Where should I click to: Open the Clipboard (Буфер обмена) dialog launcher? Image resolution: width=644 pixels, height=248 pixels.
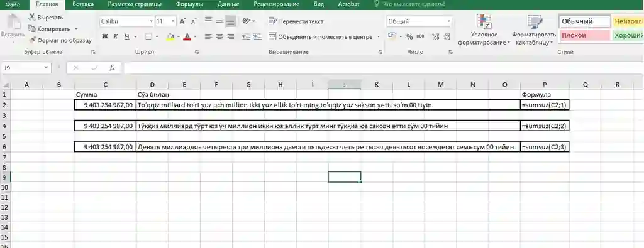point(93,53)
